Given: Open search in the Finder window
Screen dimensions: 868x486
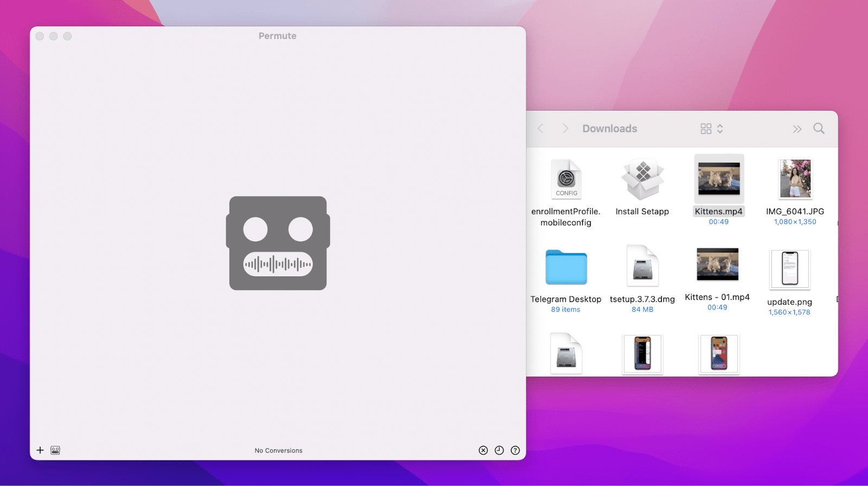Looking at the screenshot, I should [x=819, y=129].
